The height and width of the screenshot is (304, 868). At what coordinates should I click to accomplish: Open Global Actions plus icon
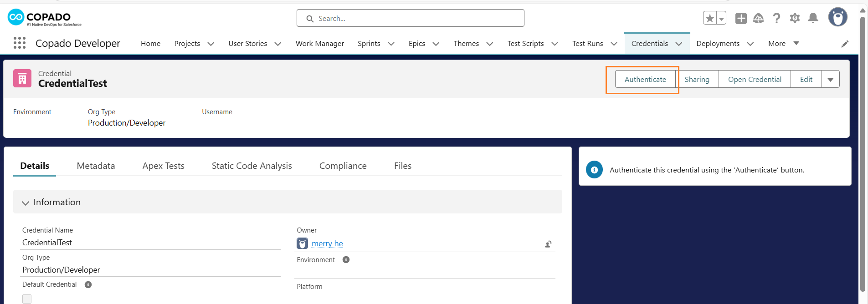[741, 18]
